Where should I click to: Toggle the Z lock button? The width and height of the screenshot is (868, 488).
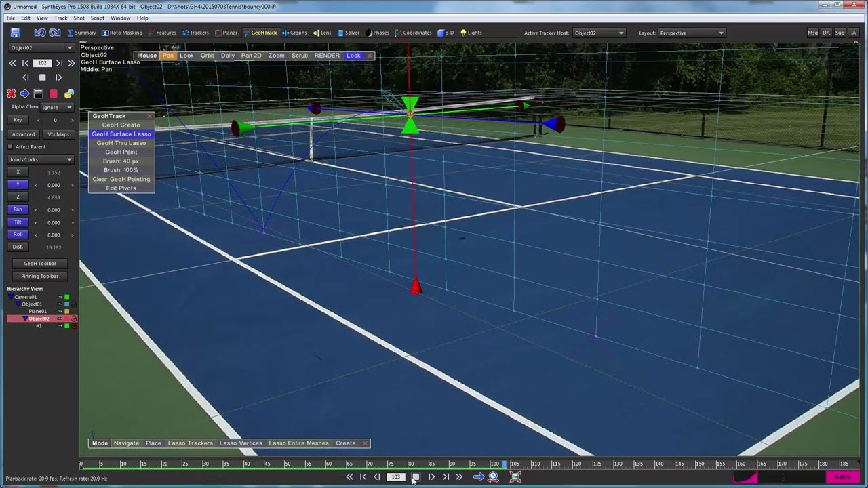[x=18, y=197]
